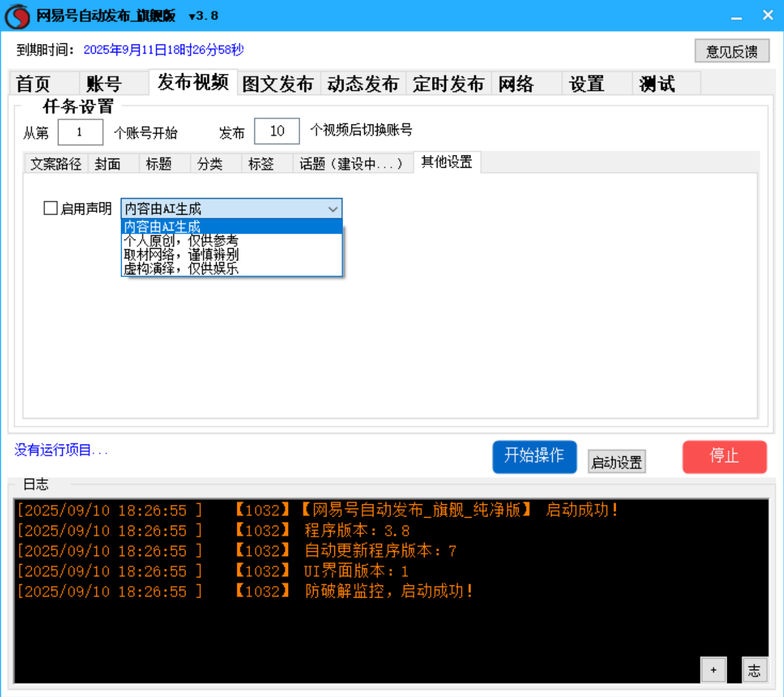784x697 pixels.
Task: Open the 定时发布 tab
Action: (x=448, y=84)
